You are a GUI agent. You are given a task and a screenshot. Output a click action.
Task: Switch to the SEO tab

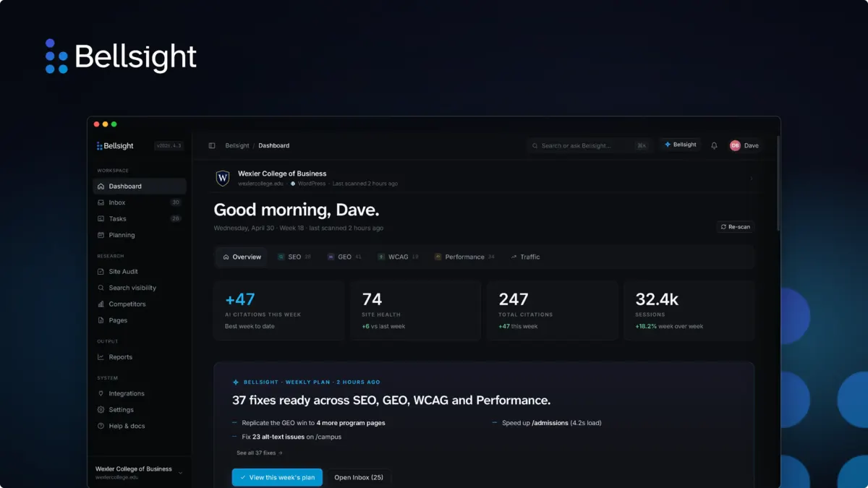tap(294, 257)
